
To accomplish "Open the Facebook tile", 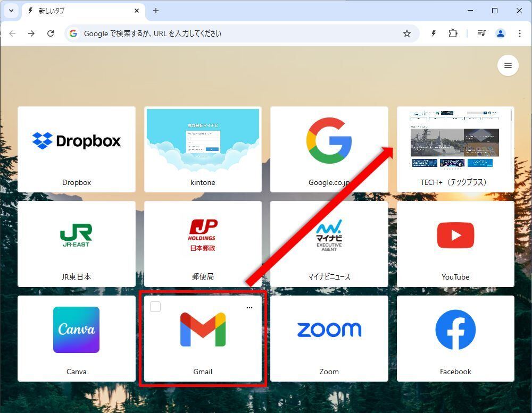I will click(456, 339).
